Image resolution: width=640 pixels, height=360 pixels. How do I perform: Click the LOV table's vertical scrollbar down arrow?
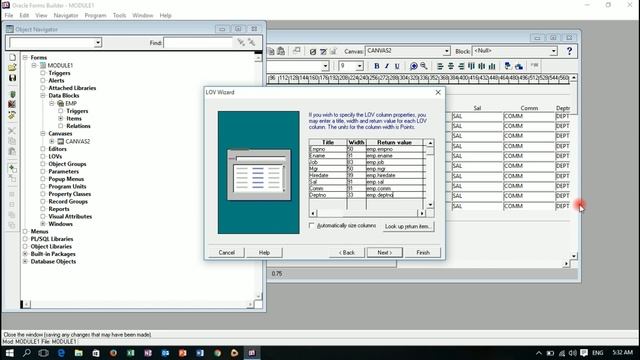click(x=430, y=205)
